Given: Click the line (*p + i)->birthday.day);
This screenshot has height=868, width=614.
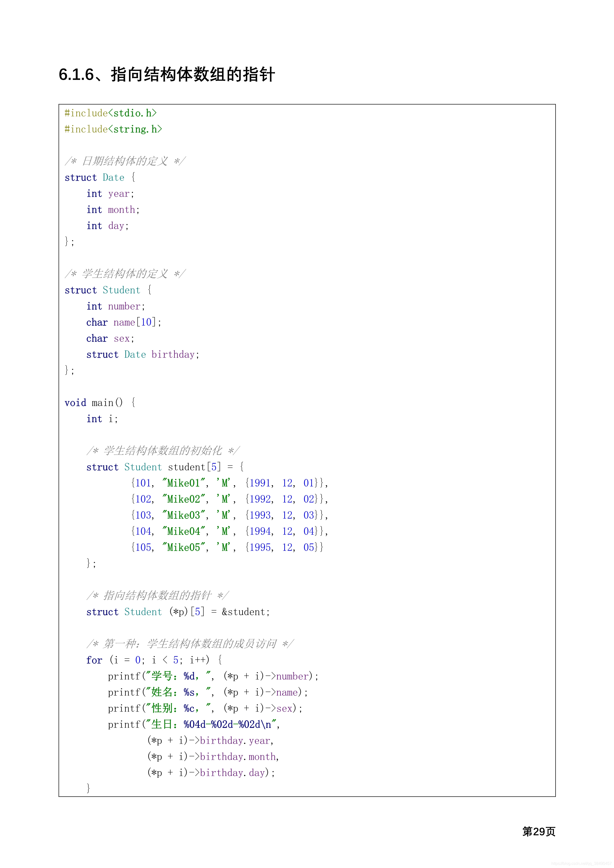Looking at the screenshot, I should pos(211,773).
